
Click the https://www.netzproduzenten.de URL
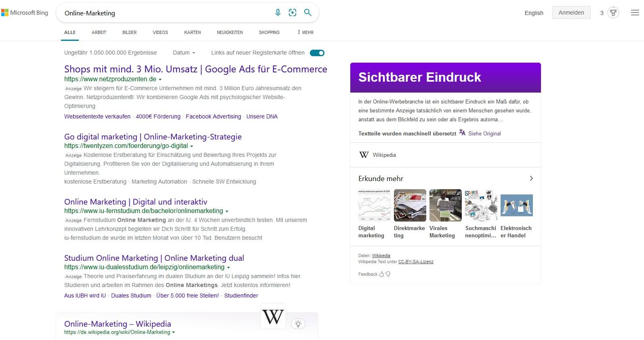pyautogui.click(x=110, y=79)
